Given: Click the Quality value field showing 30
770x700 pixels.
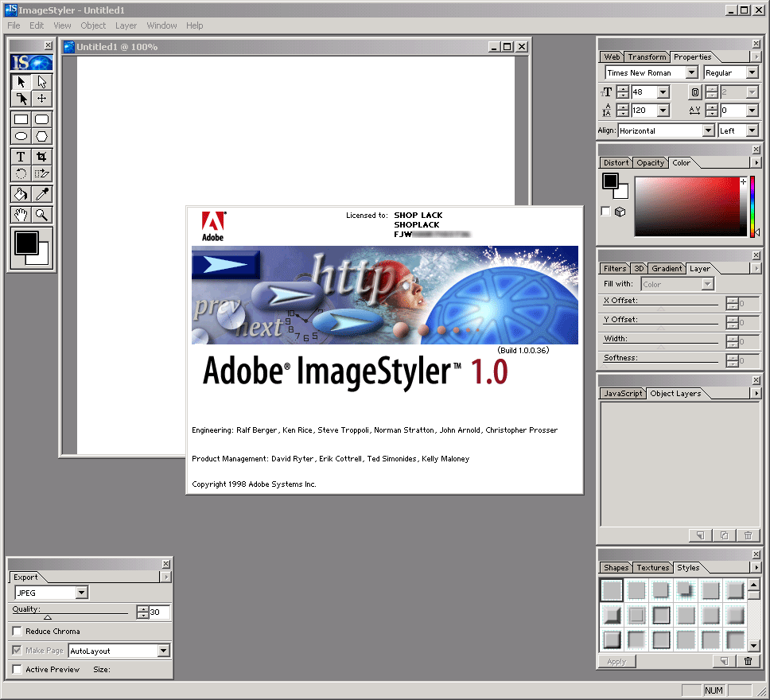Looking at the screenshot, I should [159, 612].
